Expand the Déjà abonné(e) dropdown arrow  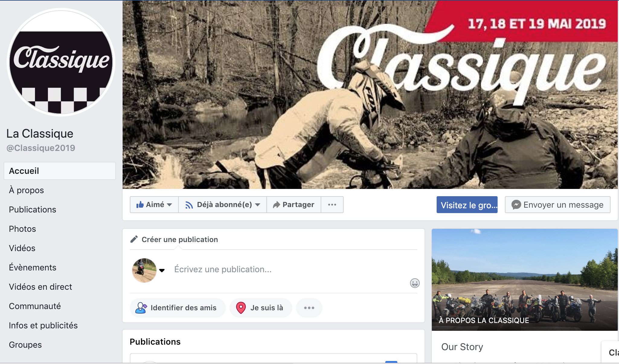click(258, 205)
